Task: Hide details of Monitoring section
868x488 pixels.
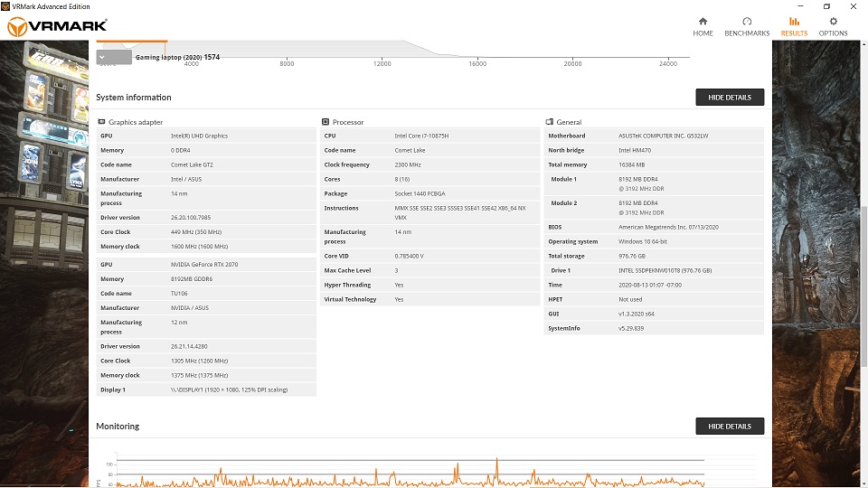Action: [730, 426]
